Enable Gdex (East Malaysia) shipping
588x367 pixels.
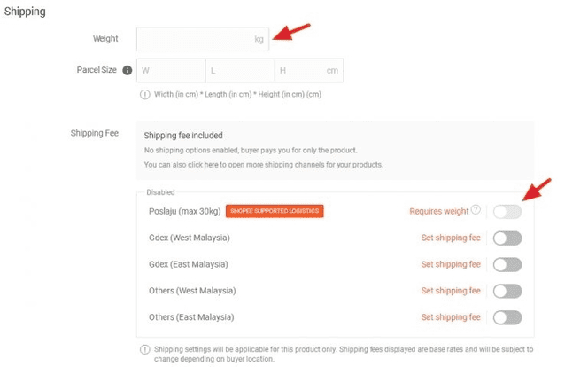tap(507, 264)
